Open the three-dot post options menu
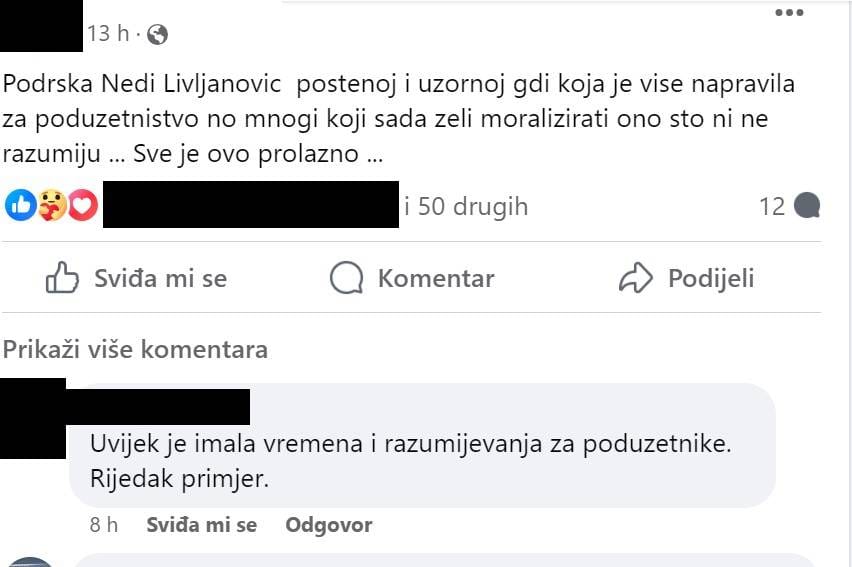The height and width of the screenshot is (567, 852). pyautogui.click(x=789, y=13)
